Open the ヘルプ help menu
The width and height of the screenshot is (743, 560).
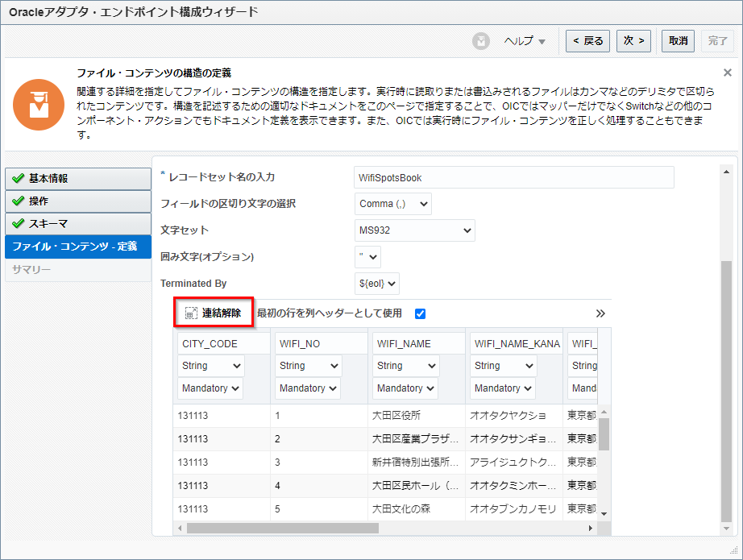[525, 41]
